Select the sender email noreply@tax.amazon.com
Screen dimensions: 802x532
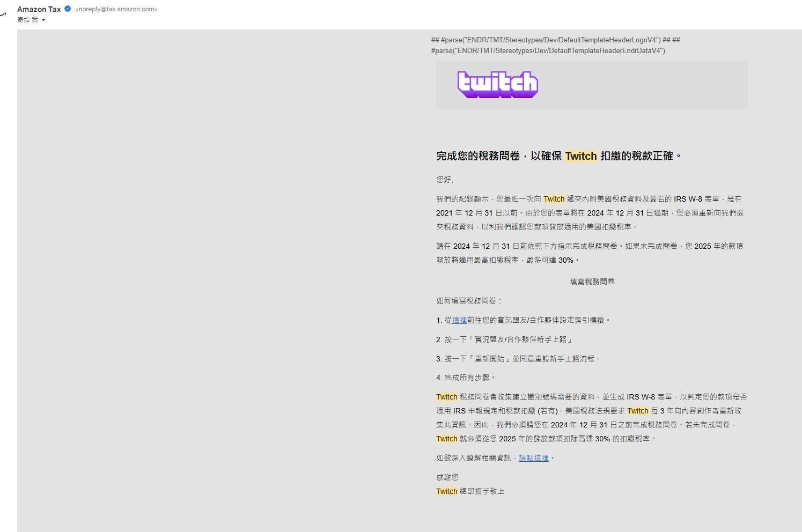pyautogui.click(x=116, y=9)
